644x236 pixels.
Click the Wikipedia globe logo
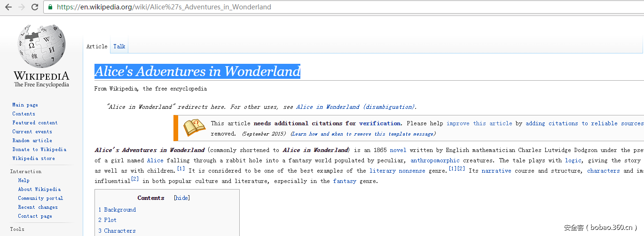(41, 47)
